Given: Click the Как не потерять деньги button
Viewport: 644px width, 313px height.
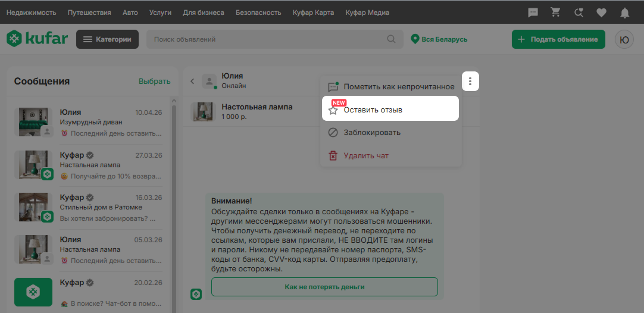Looking at the screenshot, I should pos(324,287).
